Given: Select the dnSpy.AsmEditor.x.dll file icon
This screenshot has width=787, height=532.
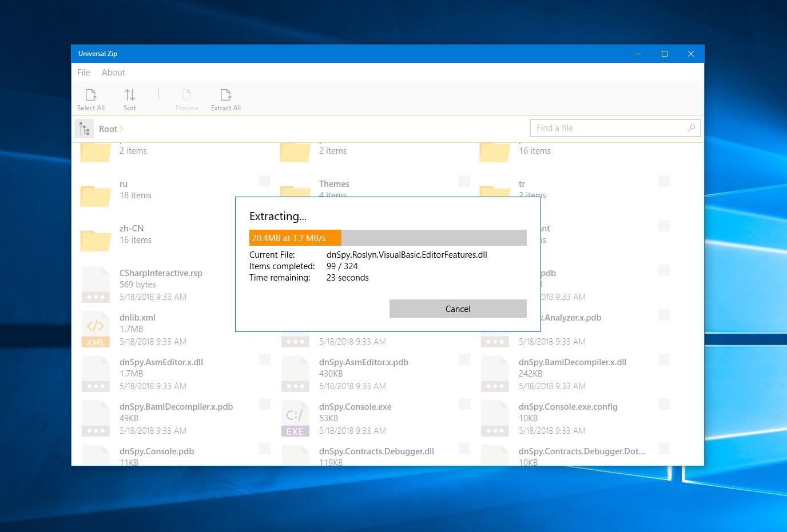Looking at the screenshot, I should (x=96, y=373).
